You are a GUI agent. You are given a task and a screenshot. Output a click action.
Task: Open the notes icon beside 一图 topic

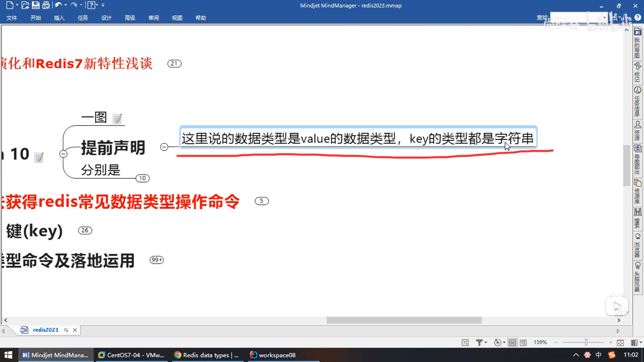coord(117,119)
